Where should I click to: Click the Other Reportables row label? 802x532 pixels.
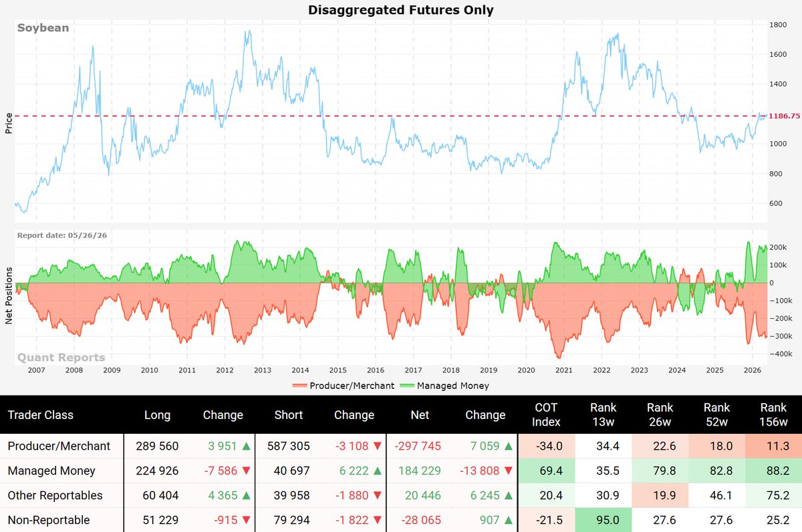(55, 495)
